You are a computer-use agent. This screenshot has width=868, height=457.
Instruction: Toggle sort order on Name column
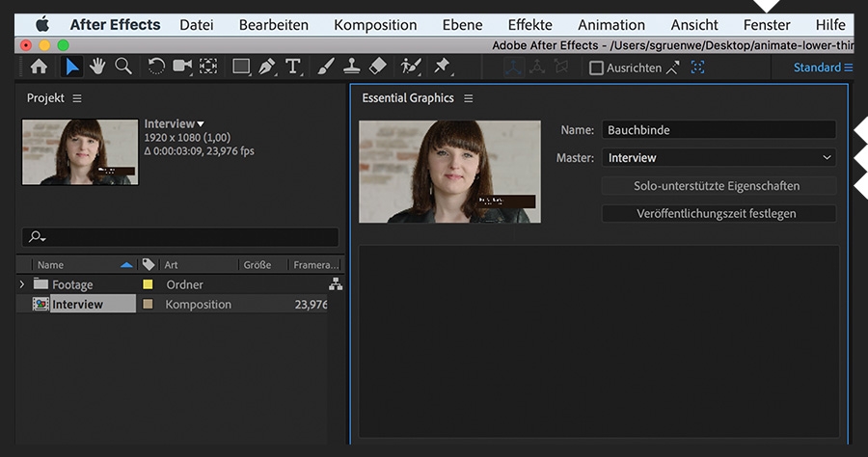click(126, 265)
